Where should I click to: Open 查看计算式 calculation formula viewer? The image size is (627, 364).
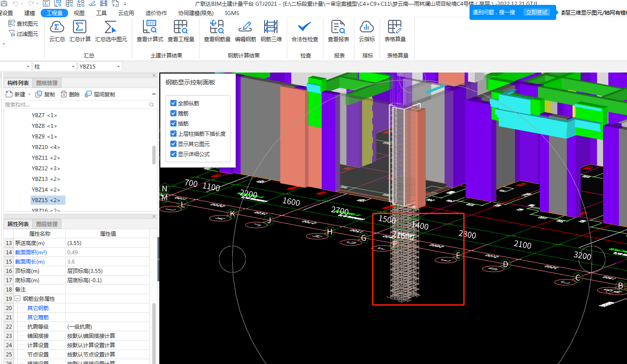(150, 31)
